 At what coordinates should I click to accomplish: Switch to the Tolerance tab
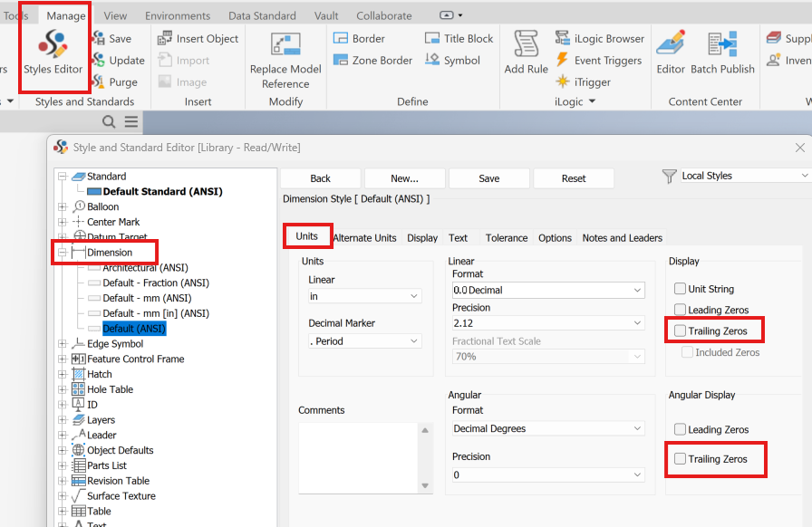click(x=506, y=237)
